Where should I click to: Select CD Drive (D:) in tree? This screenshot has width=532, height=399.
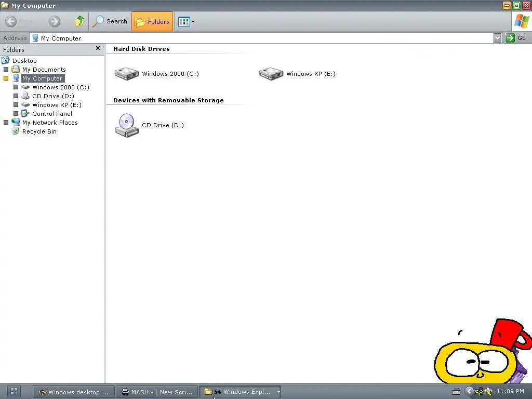pyautogui.click(x=54, y=96)
